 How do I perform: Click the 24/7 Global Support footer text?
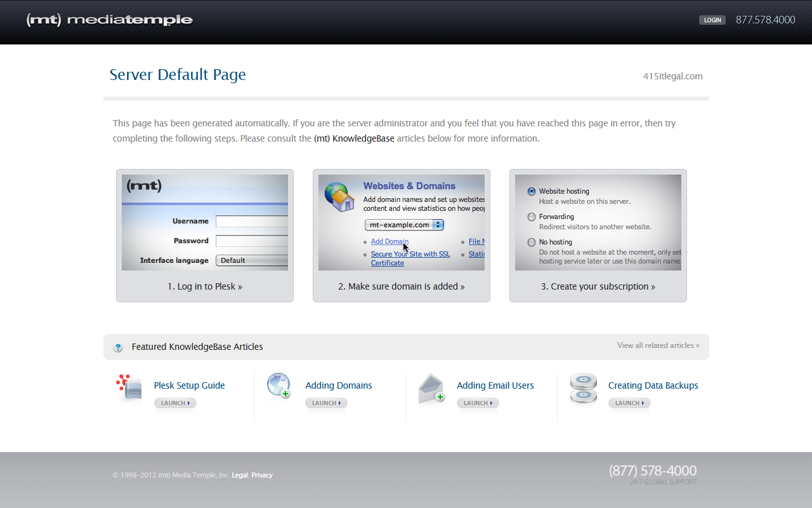[664, 483]
